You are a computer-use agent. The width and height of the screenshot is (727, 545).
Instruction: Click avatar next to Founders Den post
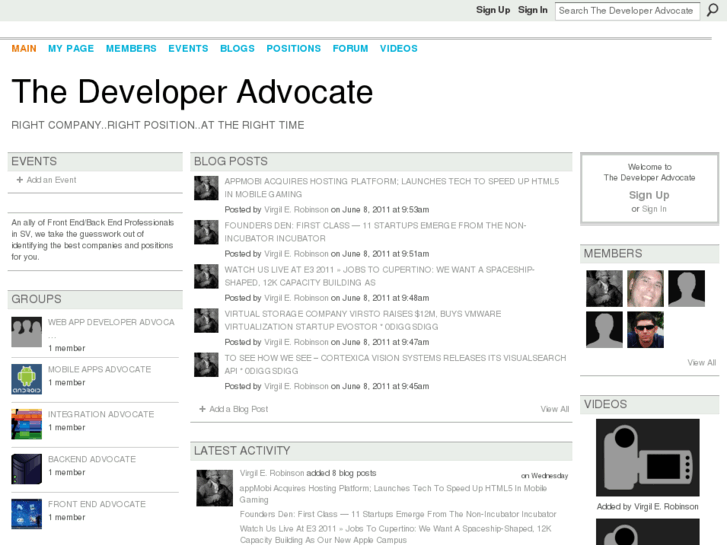click(206, 232)
